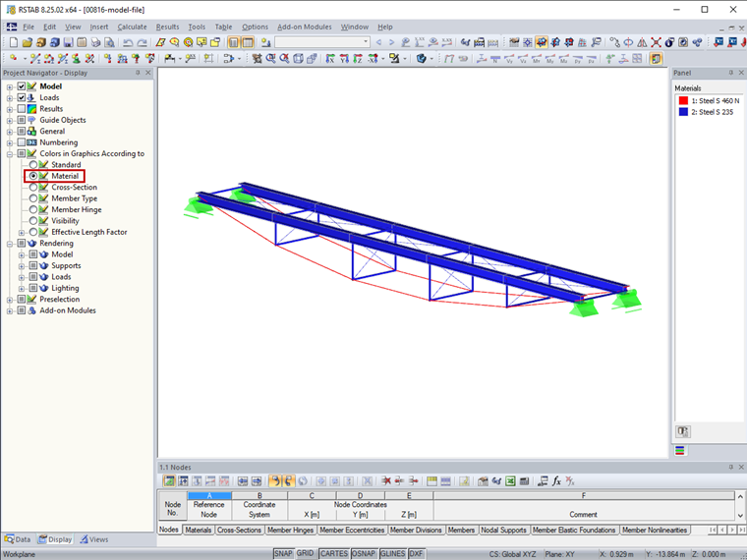Toggle OSNAP in the status bar
This screenshot has height=560, width=747.
click(364, 554)
